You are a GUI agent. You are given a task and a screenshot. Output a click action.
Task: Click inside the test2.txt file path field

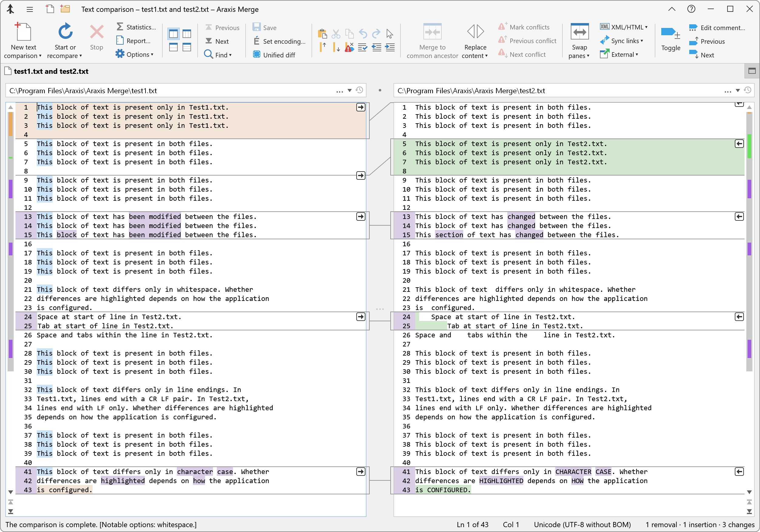530,90
